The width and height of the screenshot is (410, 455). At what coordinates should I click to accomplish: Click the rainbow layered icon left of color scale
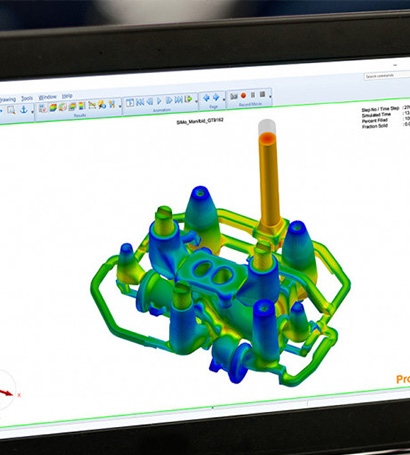pos(72,106)
